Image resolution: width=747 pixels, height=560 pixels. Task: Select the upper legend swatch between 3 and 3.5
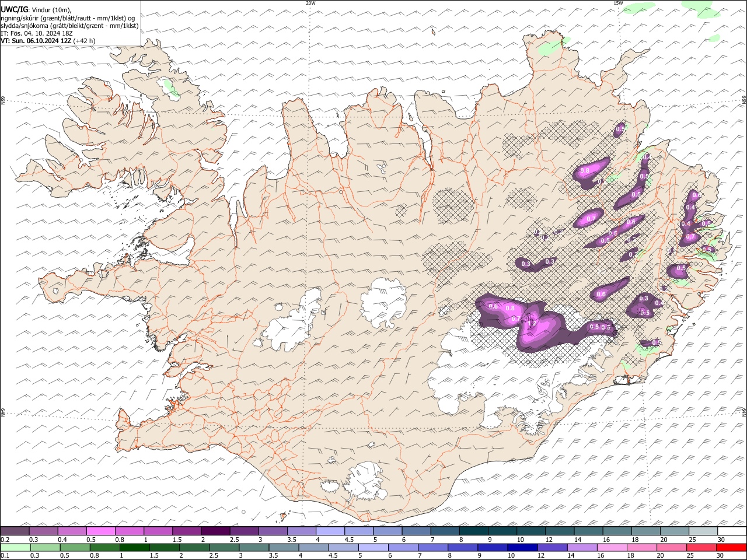coord(273,531)
